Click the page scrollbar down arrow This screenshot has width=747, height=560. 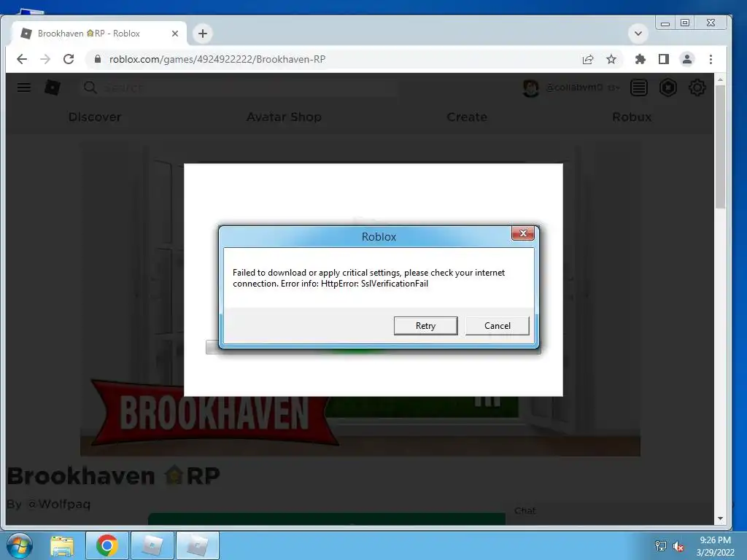pos(720,518)
